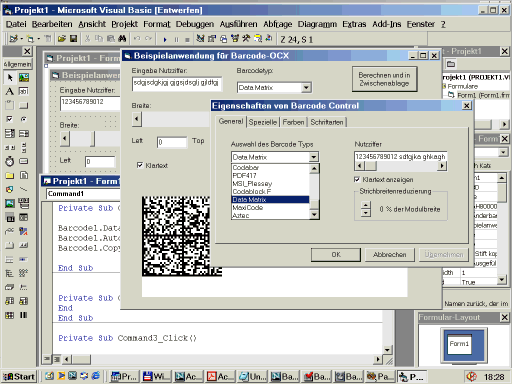Select the Timer control tool
This screenshot has width=512, height=384.
click(x=10, y=161)
